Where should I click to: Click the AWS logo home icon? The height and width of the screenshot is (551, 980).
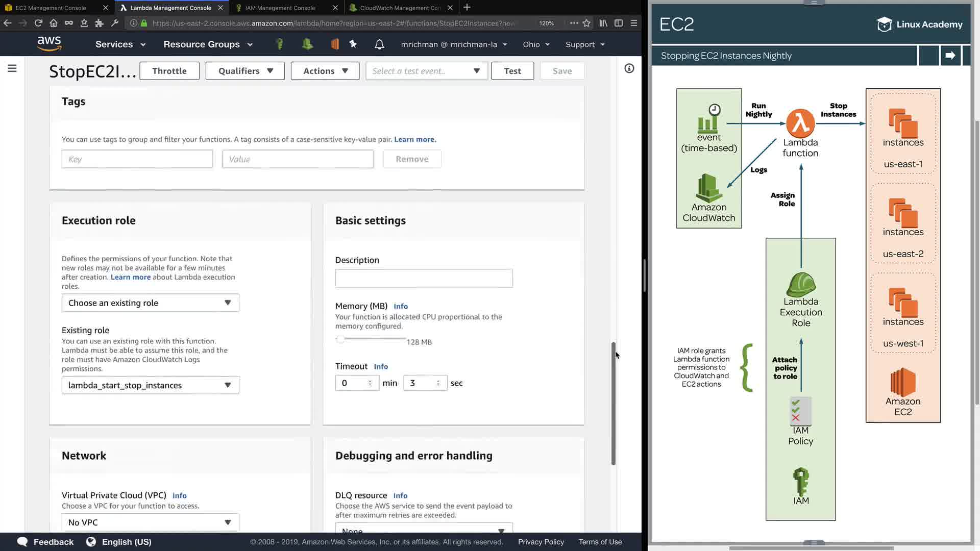(x=49, y=44)
